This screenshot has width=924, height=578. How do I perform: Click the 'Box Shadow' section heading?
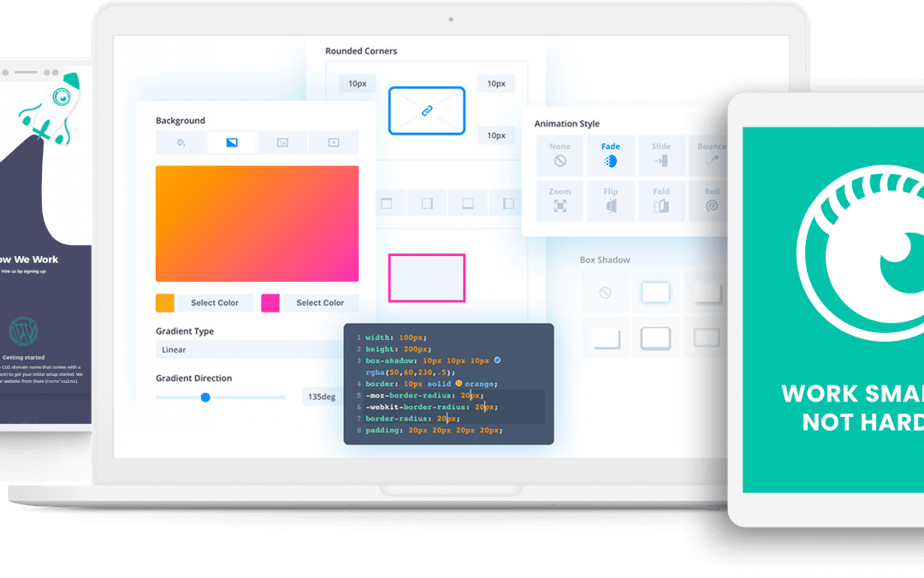click(x=605, y=260)
